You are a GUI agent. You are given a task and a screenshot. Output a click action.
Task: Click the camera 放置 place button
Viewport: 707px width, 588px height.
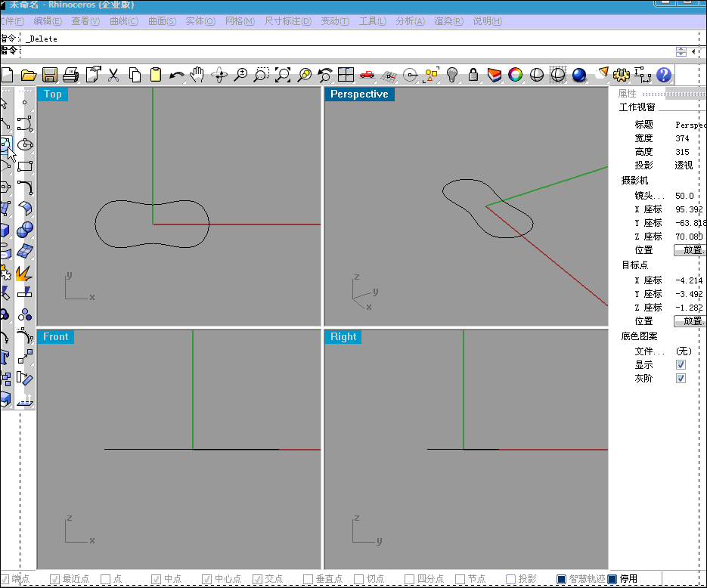[690, 250]
